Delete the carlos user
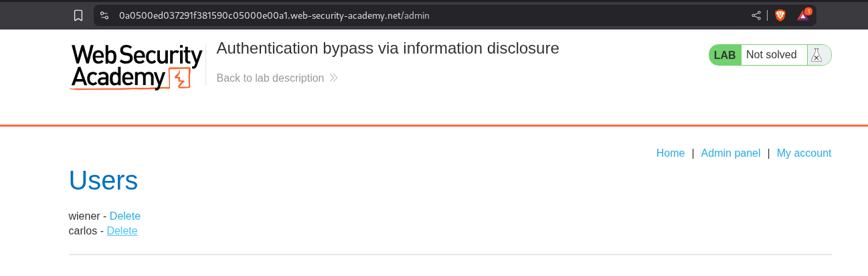 122,231
